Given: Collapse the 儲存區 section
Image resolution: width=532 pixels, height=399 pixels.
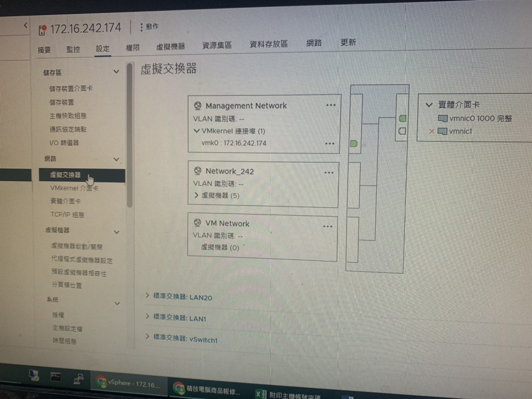Looking at the screenshot, I should click(116, 72).
